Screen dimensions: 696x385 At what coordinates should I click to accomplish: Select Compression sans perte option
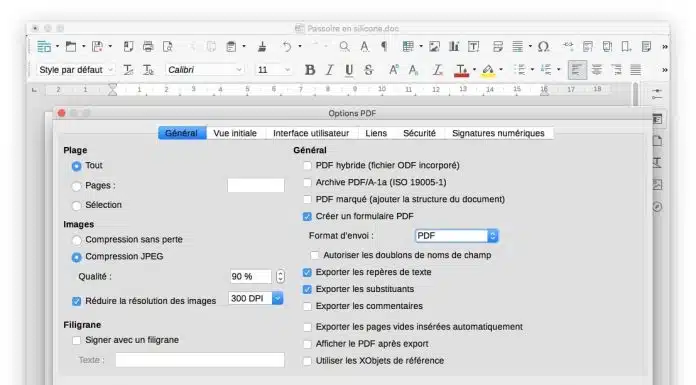77,240
